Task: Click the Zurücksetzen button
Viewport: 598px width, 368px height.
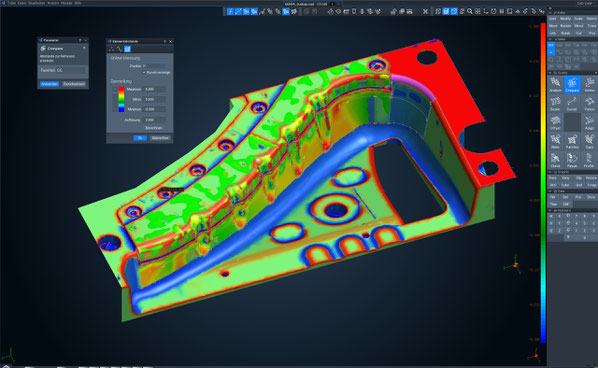Action: point(74,84)
